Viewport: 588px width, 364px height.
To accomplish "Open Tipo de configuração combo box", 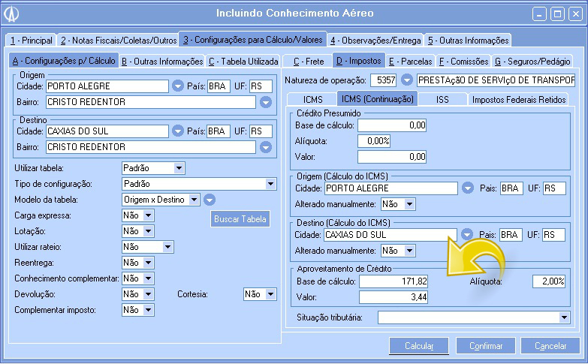I will click(x=270, y=184).
